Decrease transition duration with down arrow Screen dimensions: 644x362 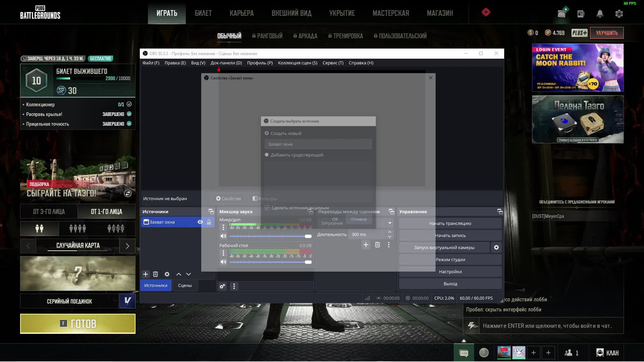coord(390,237)
